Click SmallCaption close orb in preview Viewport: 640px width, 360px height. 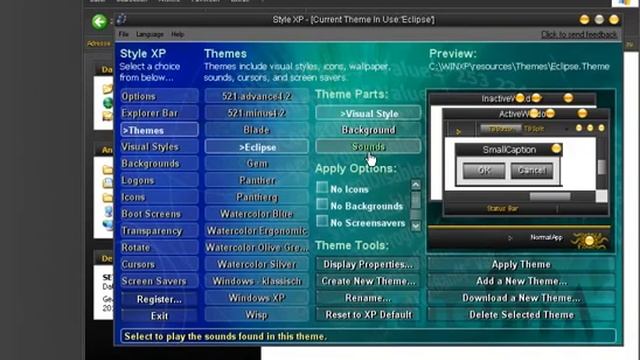click(556, 149)
